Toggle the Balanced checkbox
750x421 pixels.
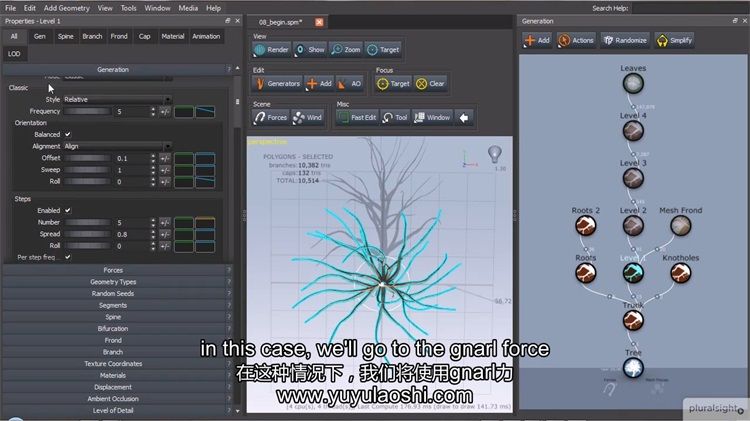point(67,134)
